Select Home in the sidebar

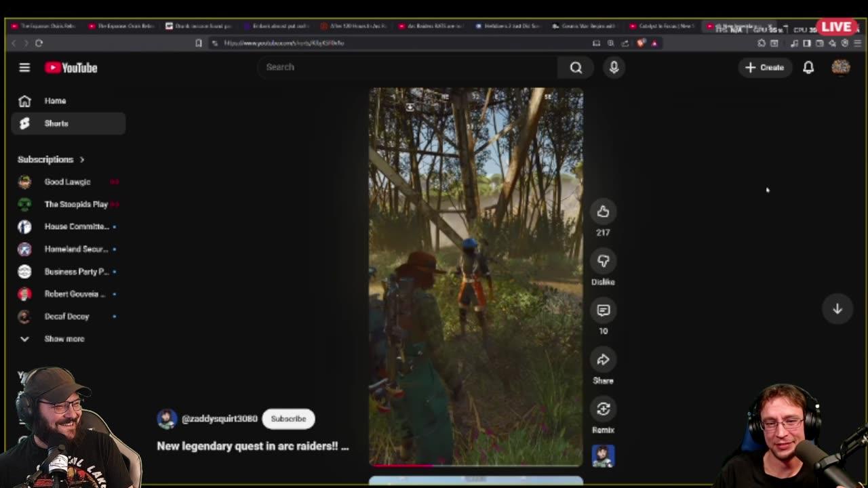coord(55,101)
